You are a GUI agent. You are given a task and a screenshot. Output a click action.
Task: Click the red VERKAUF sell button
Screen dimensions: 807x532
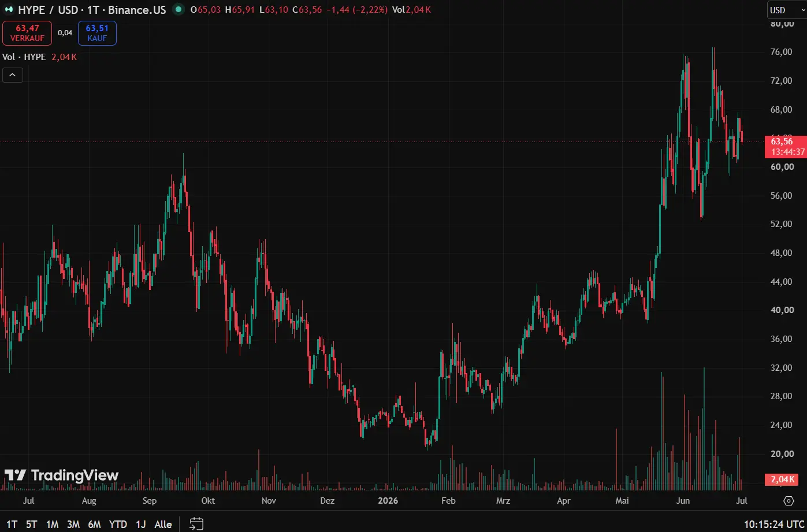pyautogui.click(x=27, y=33)
